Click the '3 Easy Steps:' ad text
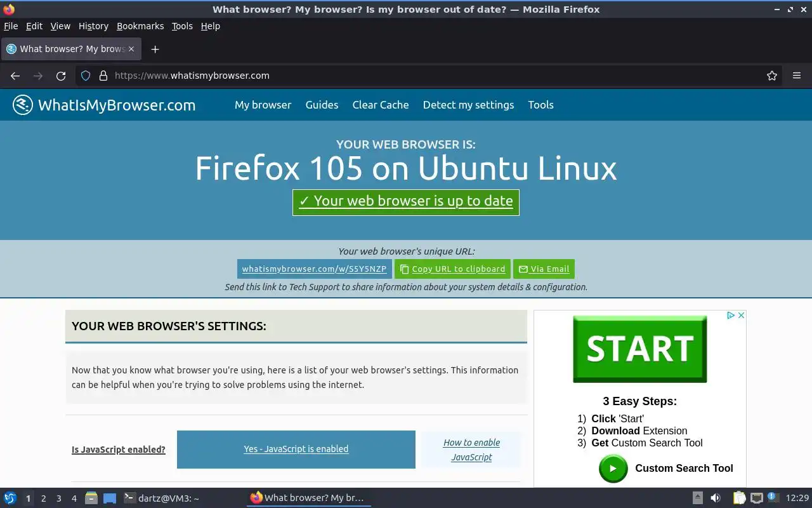 click(x=639, y=401)
